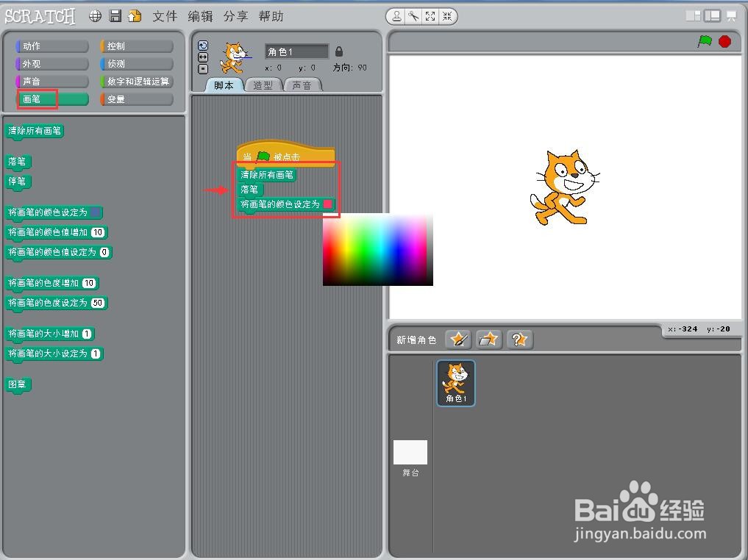Set sprite rotation style to left-right flip
Image resolution: width=748 pixels, height=560 pixels.
[x=203, y=57]
